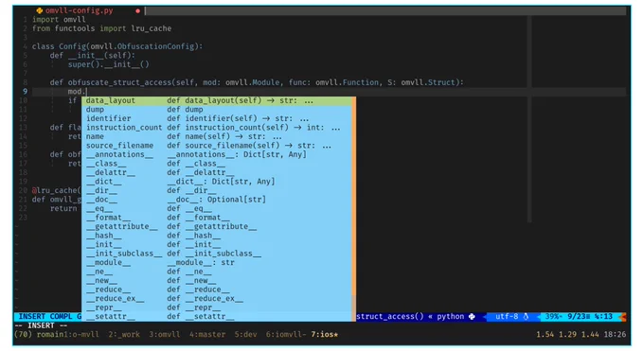Open the omvll-config.py tab

pos(79,10)
